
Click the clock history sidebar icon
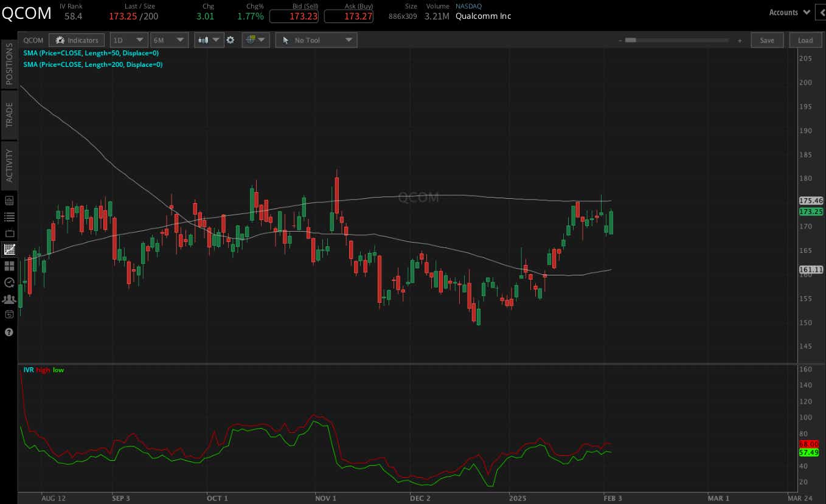click(9, 282)
